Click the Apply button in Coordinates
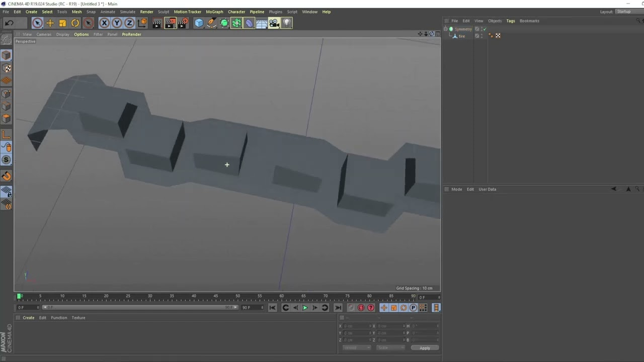 425,348
